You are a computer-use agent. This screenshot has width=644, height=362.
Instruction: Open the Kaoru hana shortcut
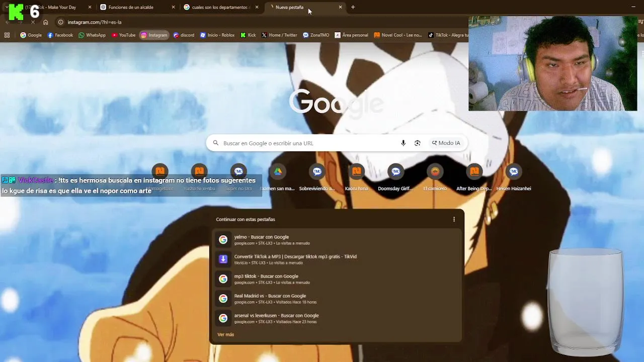(x=356, y=178)
